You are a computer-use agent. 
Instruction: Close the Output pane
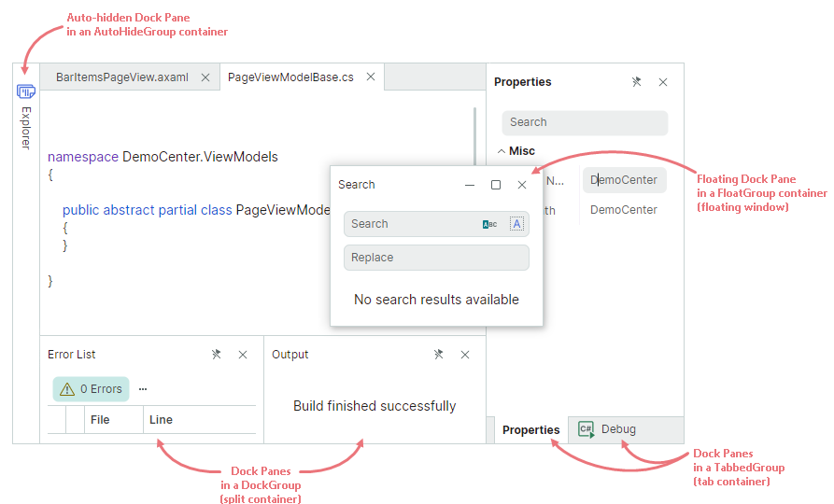tap(465, 355)
